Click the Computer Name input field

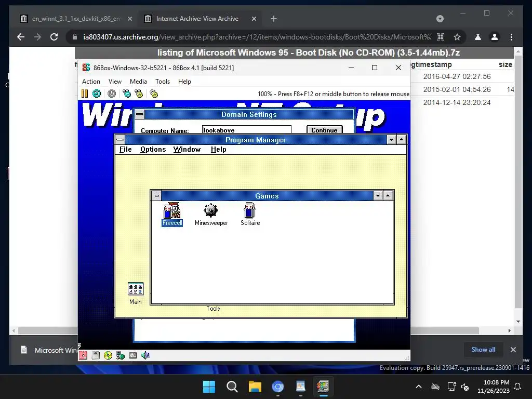coord(247,130)
